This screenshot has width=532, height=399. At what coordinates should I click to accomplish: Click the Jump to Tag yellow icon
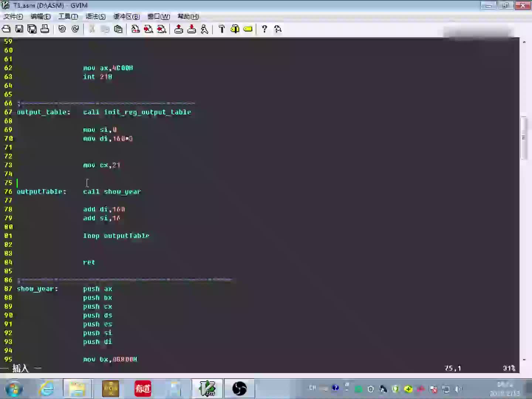point(248,29)
